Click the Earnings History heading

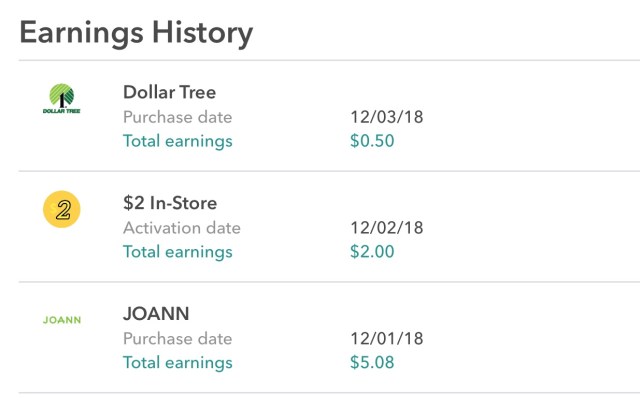pyautogui.click(x=136, y=32)
